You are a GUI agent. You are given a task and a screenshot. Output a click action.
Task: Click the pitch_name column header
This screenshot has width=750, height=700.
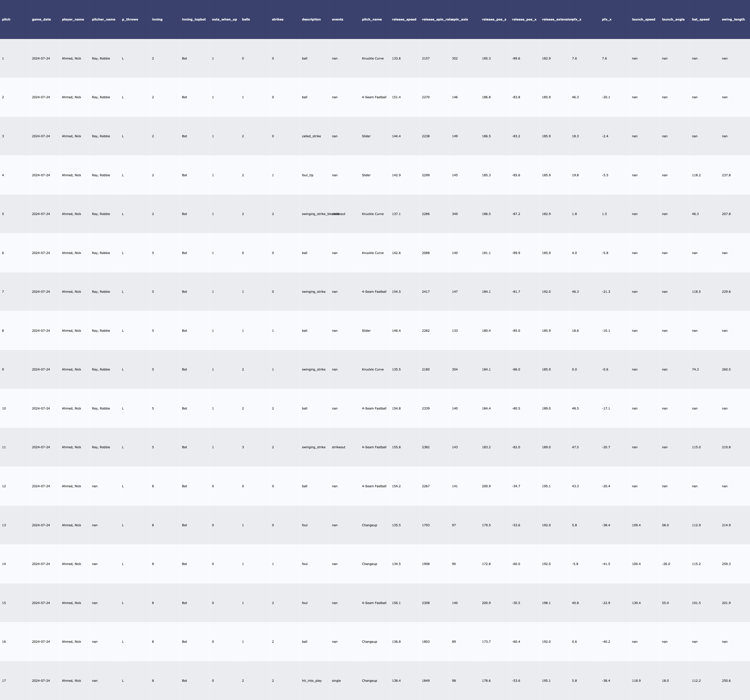[x=371, y=19]
